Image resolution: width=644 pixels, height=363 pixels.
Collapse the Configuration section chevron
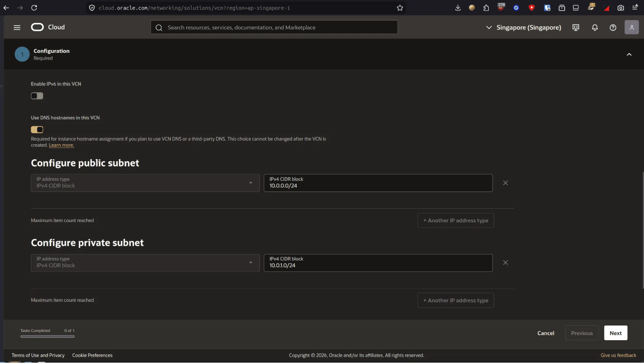click(x=629, y=54)
